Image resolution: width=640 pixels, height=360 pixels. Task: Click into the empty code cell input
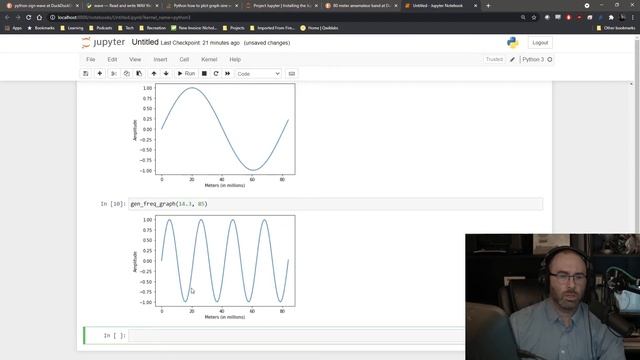pos(296,336)
